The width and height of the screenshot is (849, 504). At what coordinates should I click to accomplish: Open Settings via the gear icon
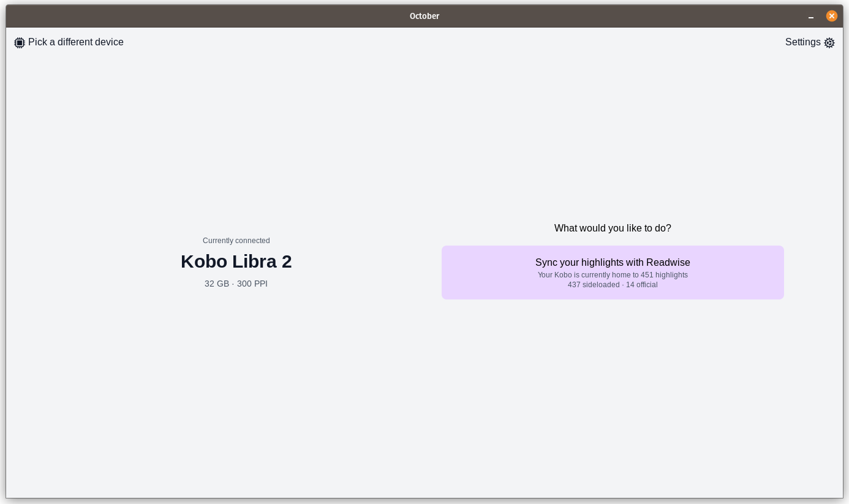pos(829,43)
